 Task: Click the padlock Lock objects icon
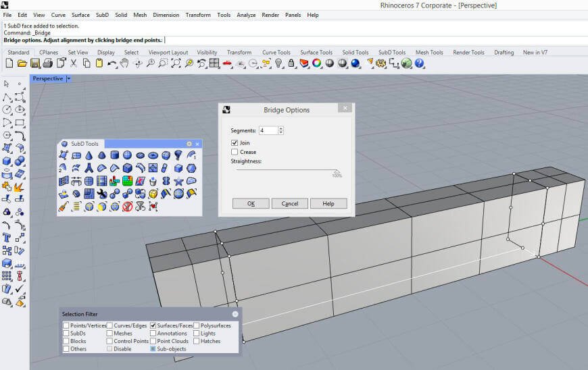(x=291, y=63)
